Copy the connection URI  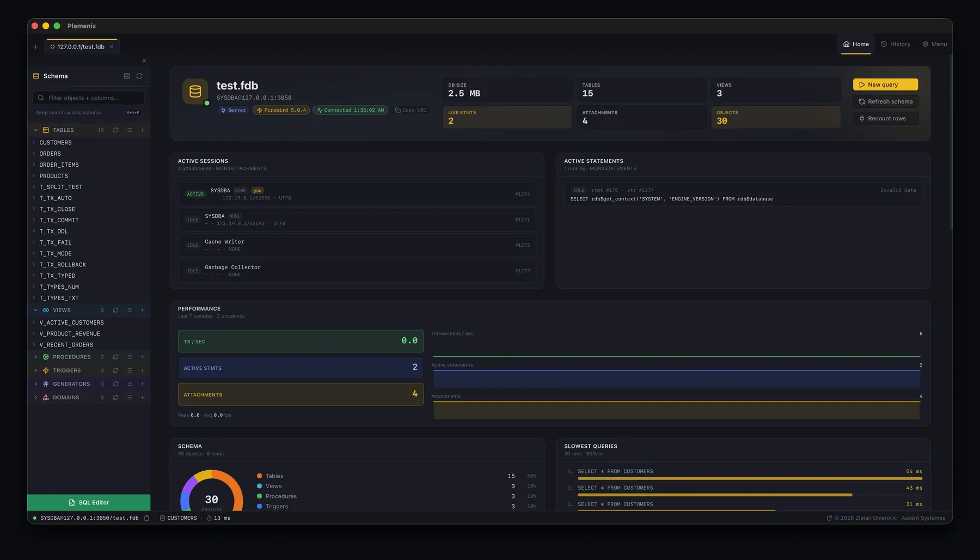[x=411, y=110]
